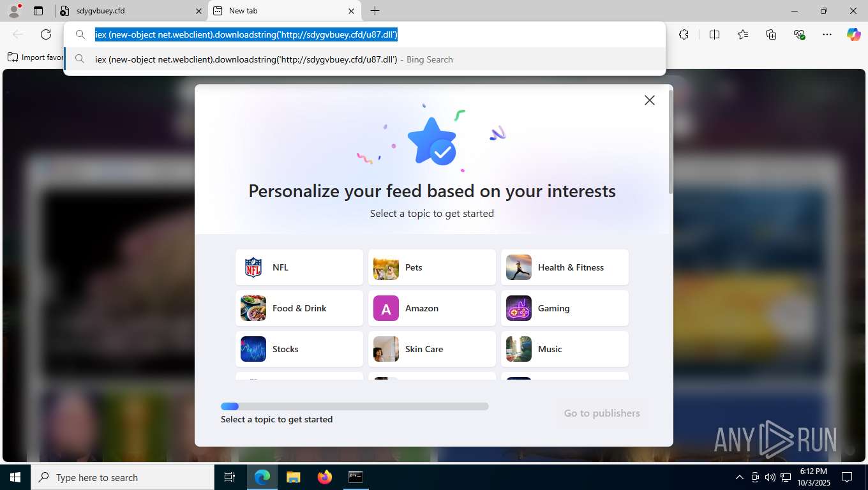Switch to the New tab tab

[284, 11]
